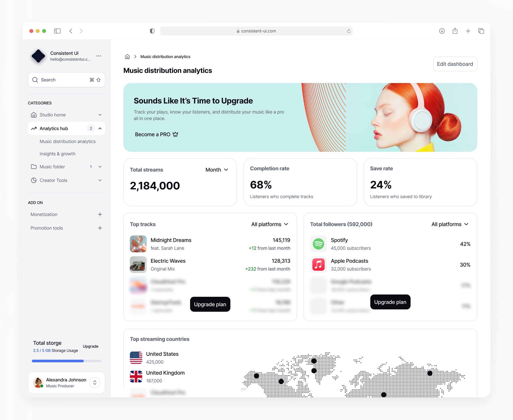
Task: Click the home breadcrumb icon
Action: [x=127, y=57]
